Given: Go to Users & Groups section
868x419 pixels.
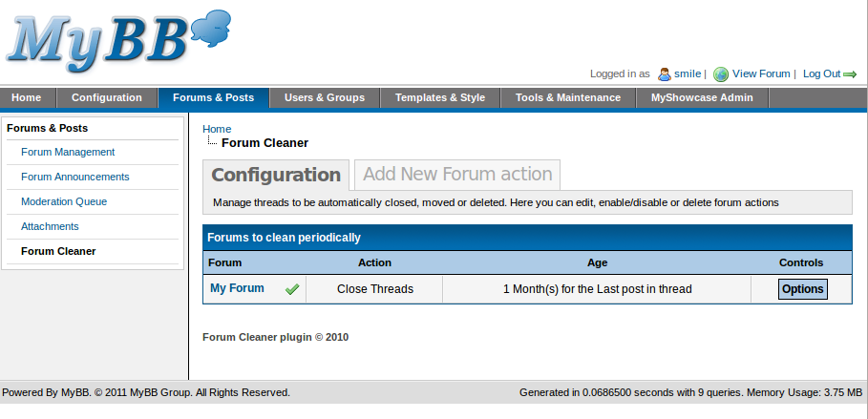Looking at the screenshot, I should pos(325,97).
